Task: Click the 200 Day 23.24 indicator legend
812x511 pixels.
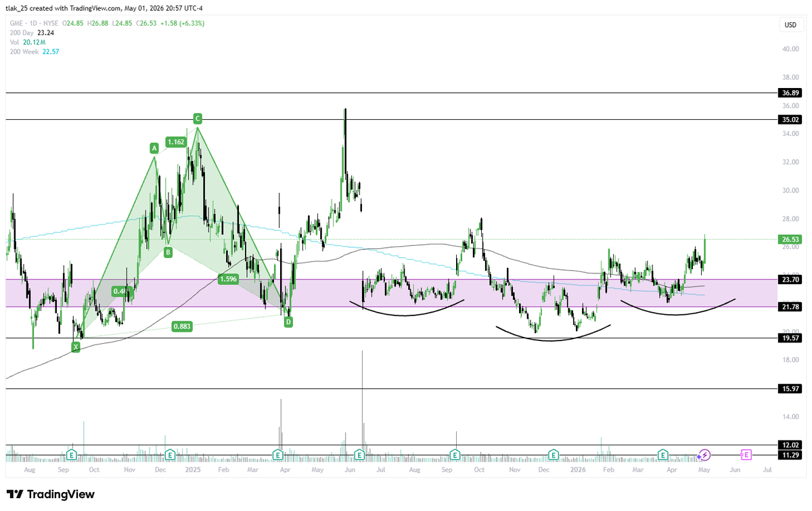Action: pyautogui.click(x=31, y=32)
